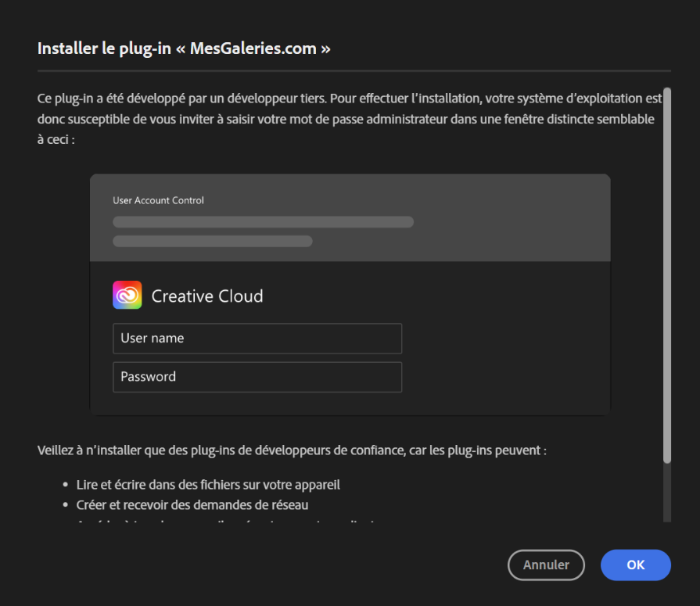Viewport: 700px width, 606px height.
Task: Click bullet 'Lire et écrire dans des fichiers'
Action: [208, 485]
